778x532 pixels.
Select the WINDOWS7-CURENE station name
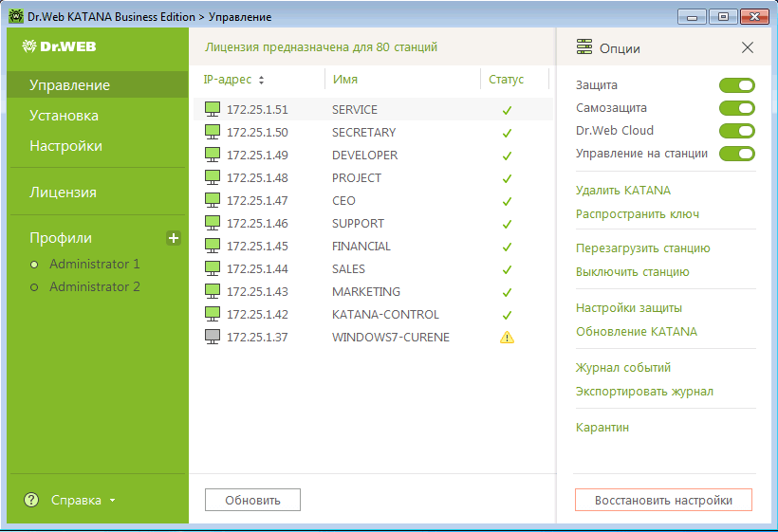pos(391,338)
